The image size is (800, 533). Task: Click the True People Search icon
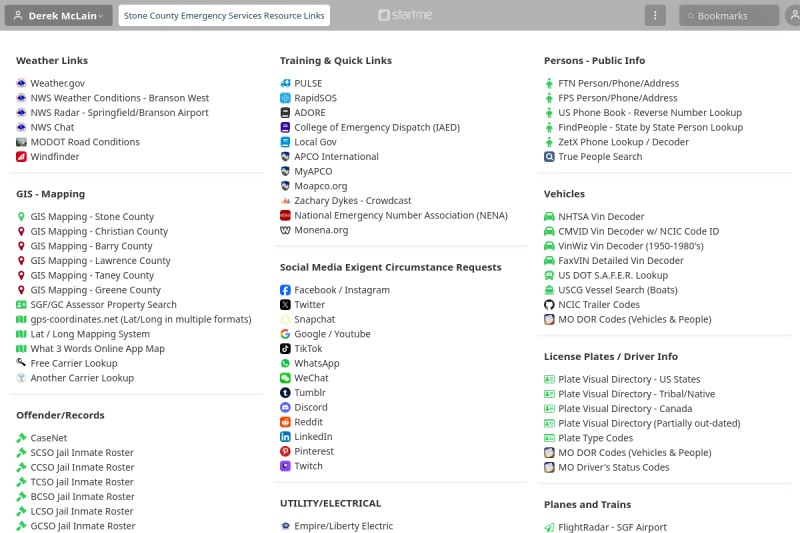tap(549, 157)
